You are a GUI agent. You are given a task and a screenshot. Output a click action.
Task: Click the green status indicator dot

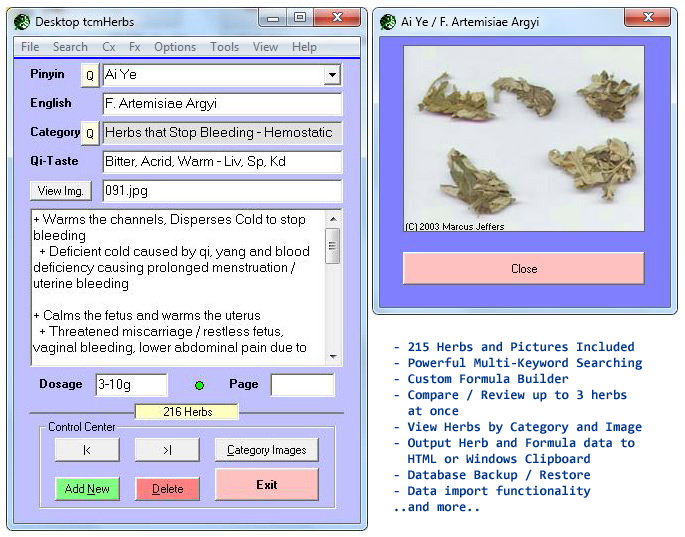pos(199,385)
